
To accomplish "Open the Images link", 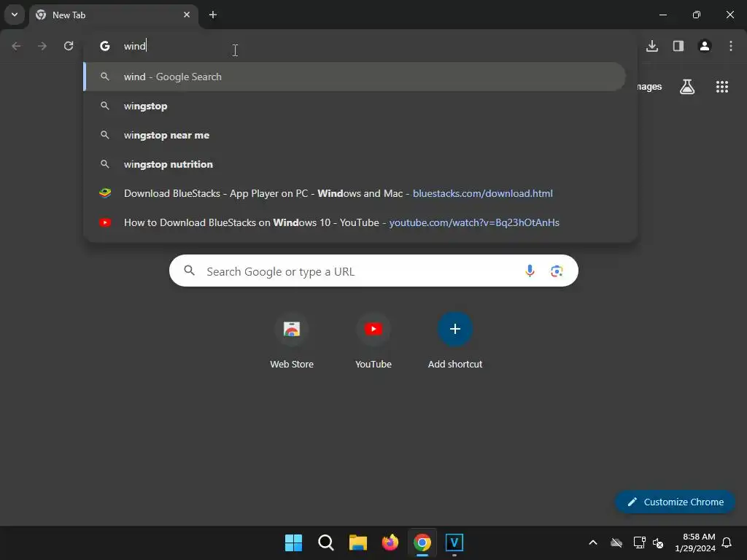I will coord(649,87).
